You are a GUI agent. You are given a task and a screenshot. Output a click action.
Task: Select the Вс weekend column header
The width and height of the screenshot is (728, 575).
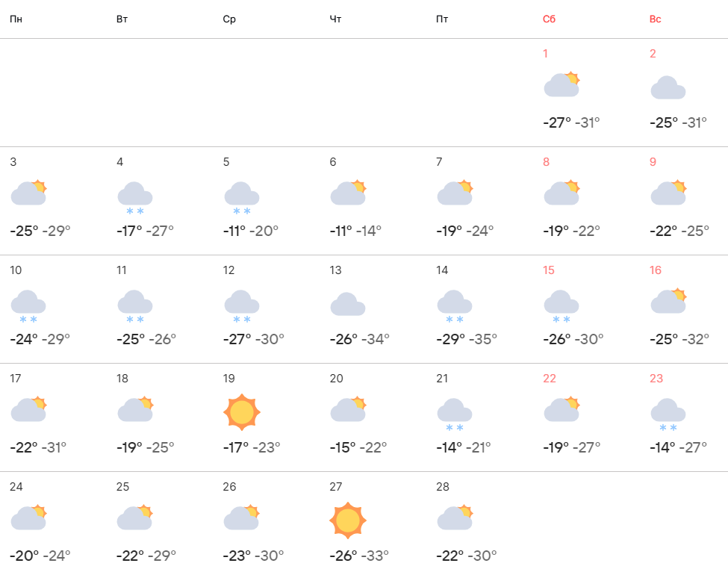pyautogui.click(x=655, y=19)
